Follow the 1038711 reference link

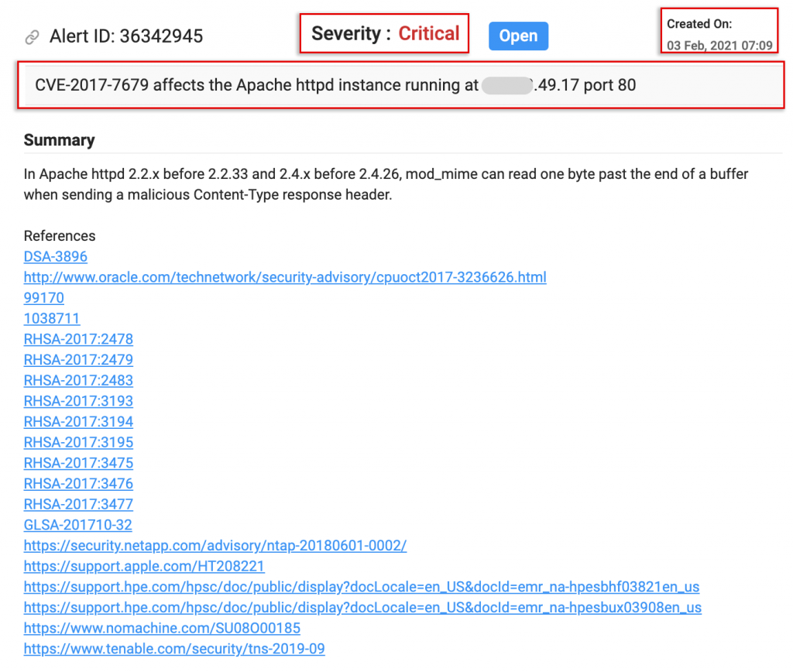click(x=52, y=319)
